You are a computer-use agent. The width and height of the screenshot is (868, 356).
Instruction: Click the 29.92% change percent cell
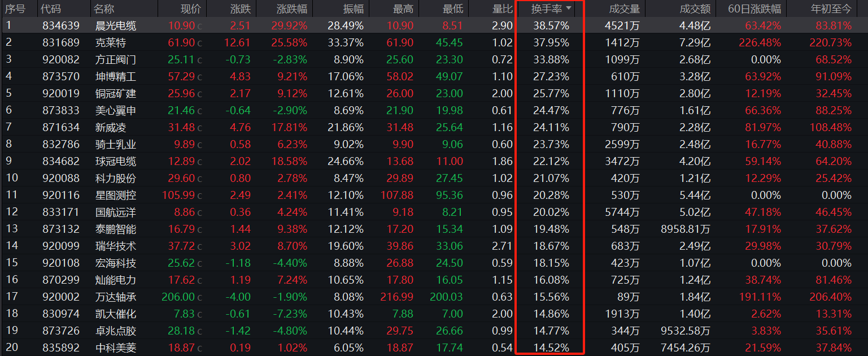pos(289,25)
